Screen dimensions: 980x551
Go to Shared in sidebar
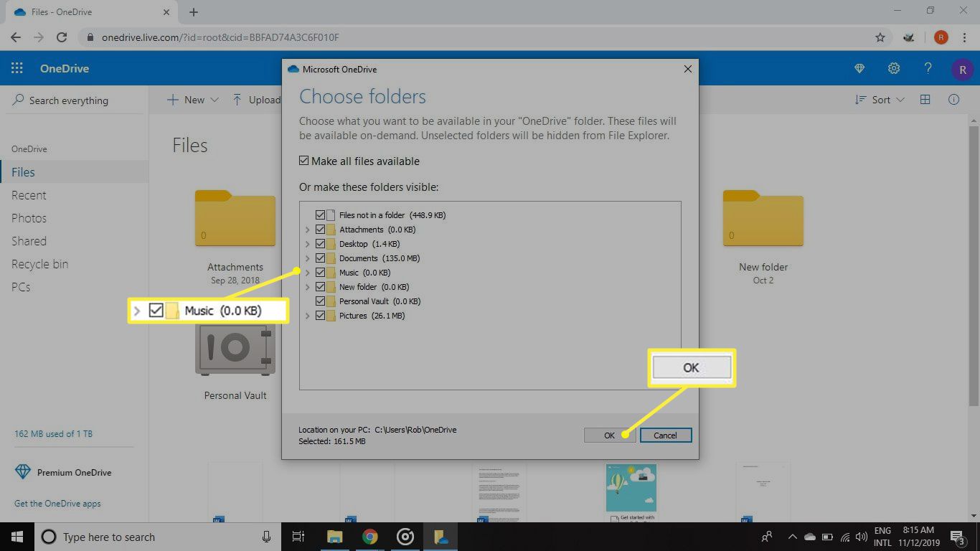pyautogui.click(x=29, y=241)
